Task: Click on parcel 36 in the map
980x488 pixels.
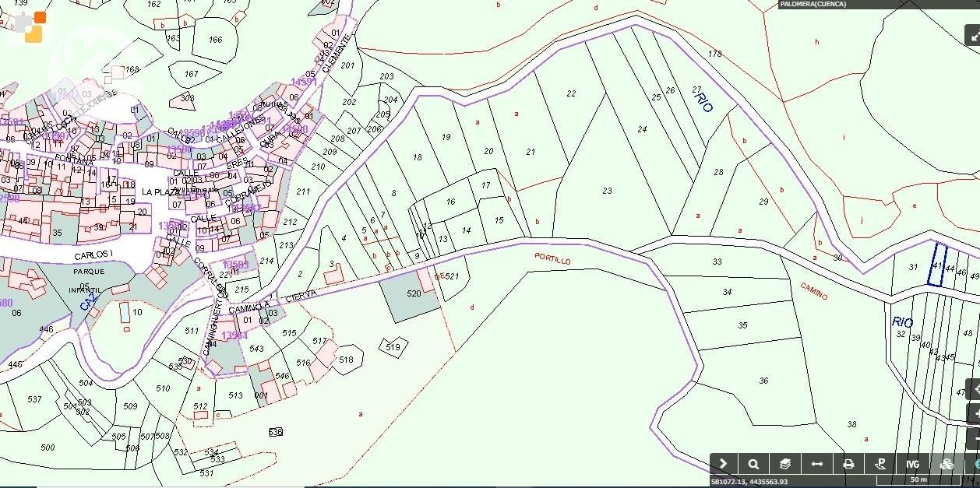Action: point(763,381)
